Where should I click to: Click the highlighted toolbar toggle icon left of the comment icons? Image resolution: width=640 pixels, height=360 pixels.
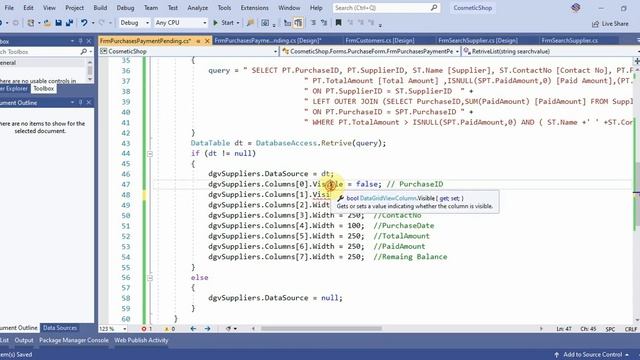[298, 23]
